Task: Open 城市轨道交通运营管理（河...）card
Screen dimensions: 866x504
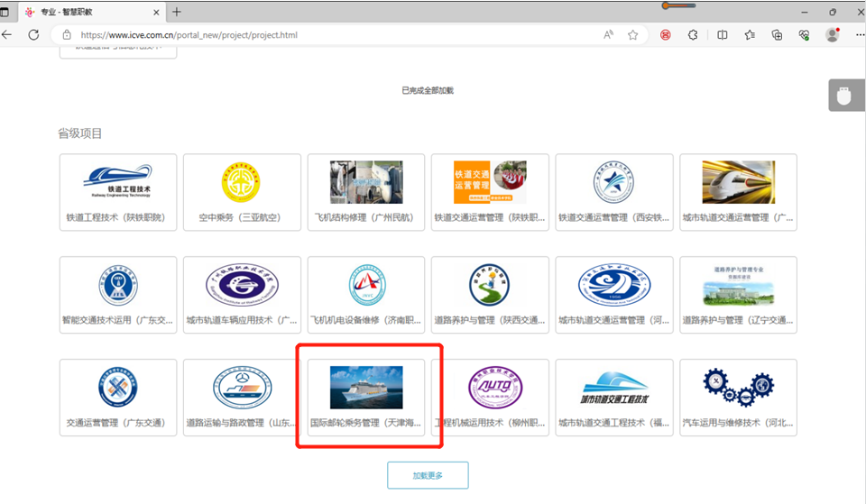Action: pos(614,295)
